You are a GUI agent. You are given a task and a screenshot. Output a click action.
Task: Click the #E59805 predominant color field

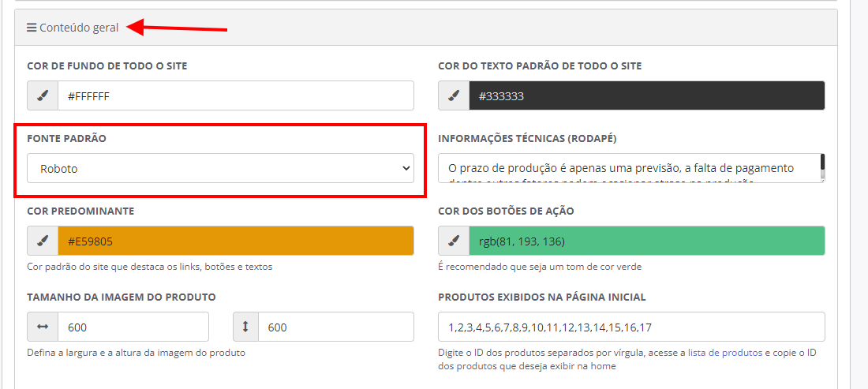(236, 241)
